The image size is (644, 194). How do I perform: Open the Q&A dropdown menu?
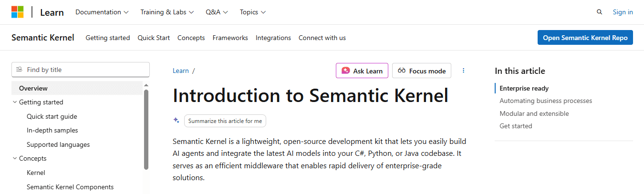[217, 12]
